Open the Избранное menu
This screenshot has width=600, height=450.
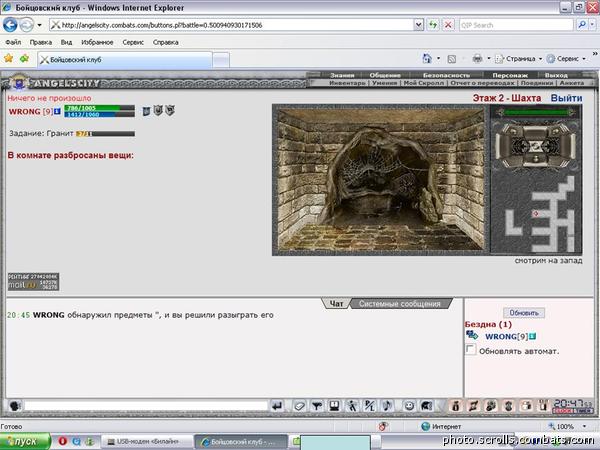click(x=97, y=42)
